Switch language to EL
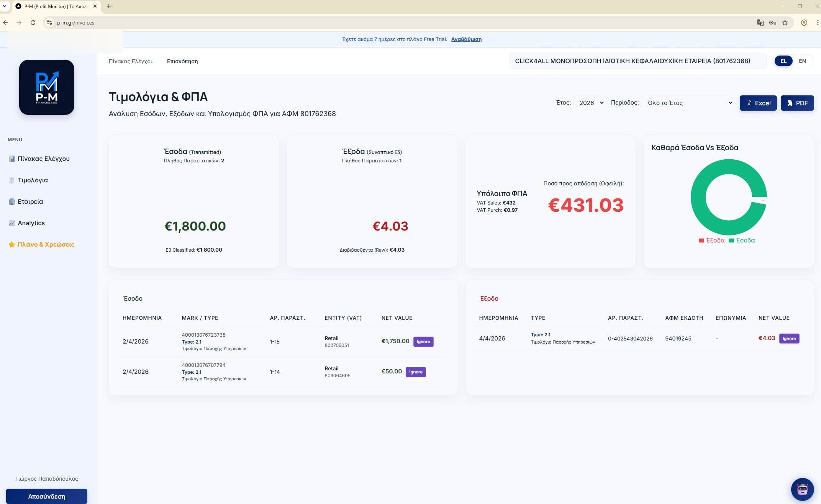This screenshot has width=821, height=504. [x=783, y=61]
